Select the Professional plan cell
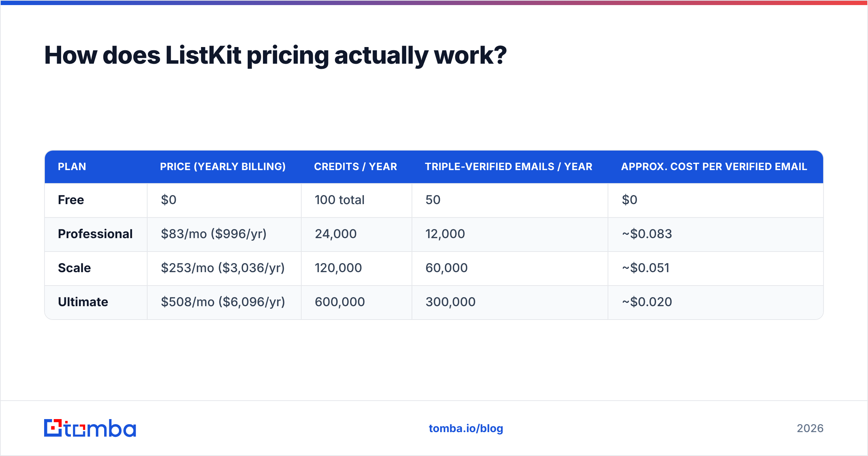This screenshot has height=456, width=868. coord(96,234)
